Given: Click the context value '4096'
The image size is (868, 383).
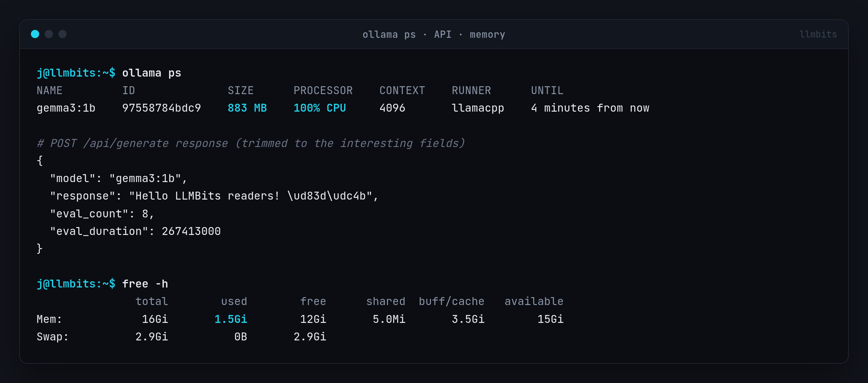Looking at the screenshot, I should [392, 108].
